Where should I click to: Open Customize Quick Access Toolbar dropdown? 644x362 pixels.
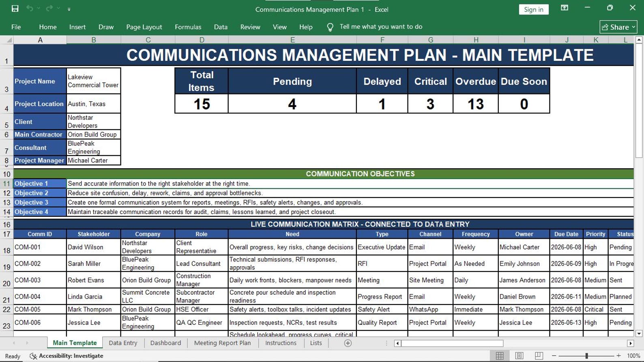(69, 9)
